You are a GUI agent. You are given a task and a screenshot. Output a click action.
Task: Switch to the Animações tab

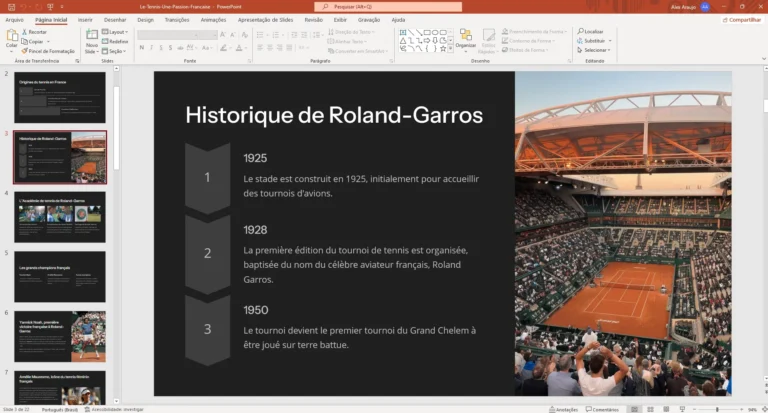click(x=214, y=20)
